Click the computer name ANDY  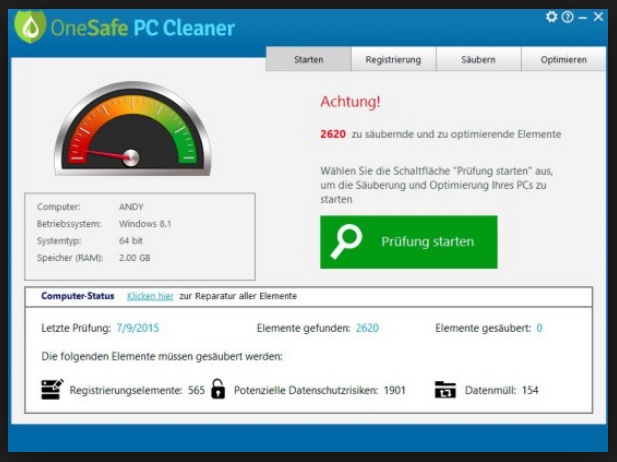[x=131, y=207]
